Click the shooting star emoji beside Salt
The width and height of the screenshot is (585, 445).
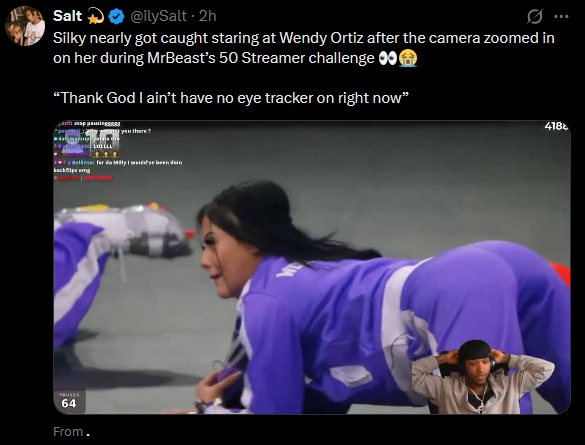coord(96,16)
